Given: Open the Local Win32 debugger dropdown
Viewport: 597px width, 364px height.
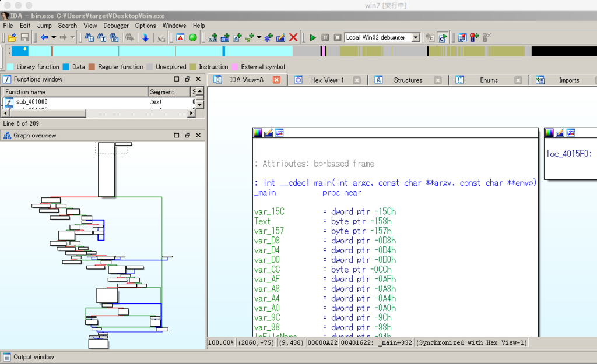Looking at the screenshot, I should click(x=415, y=38).
